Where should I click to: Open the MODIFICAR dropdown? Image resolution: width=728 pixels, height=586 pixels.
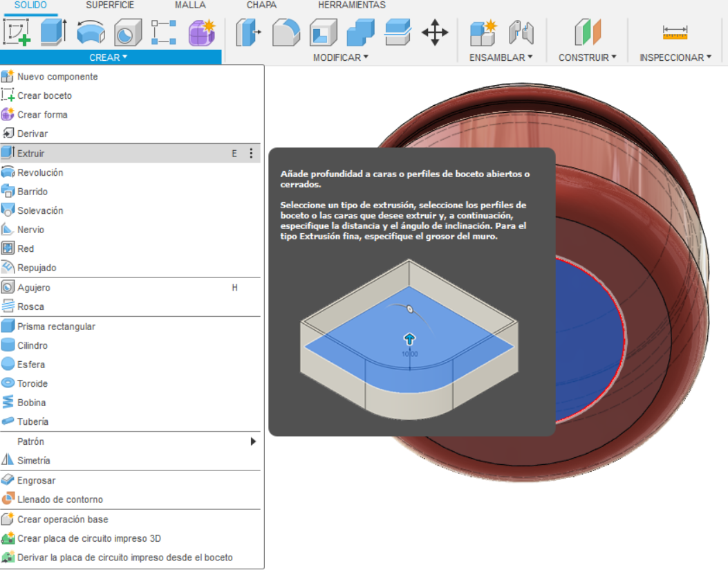(340, 57)
